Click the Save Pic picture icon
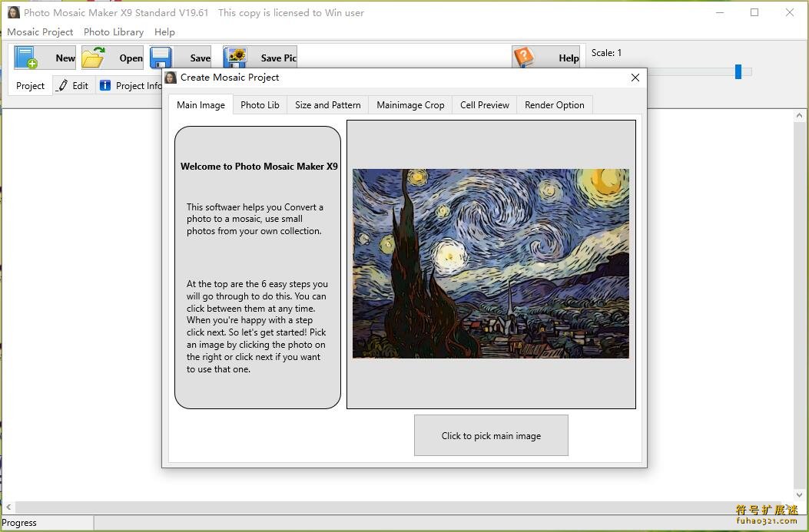This screenshot has width=809, height=532. pyautogui.click(x=234, y=57)
